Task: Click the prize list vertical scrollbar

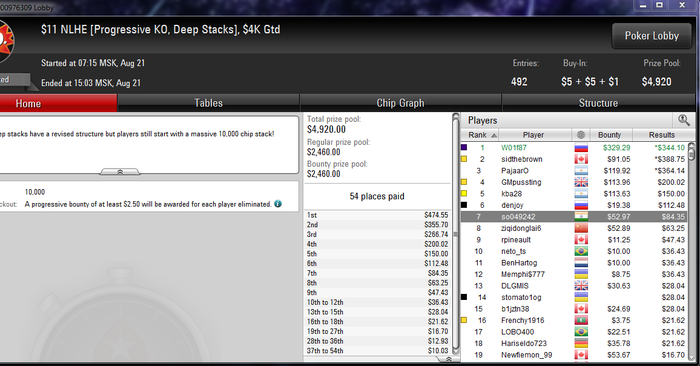Action: coord(456,233)
